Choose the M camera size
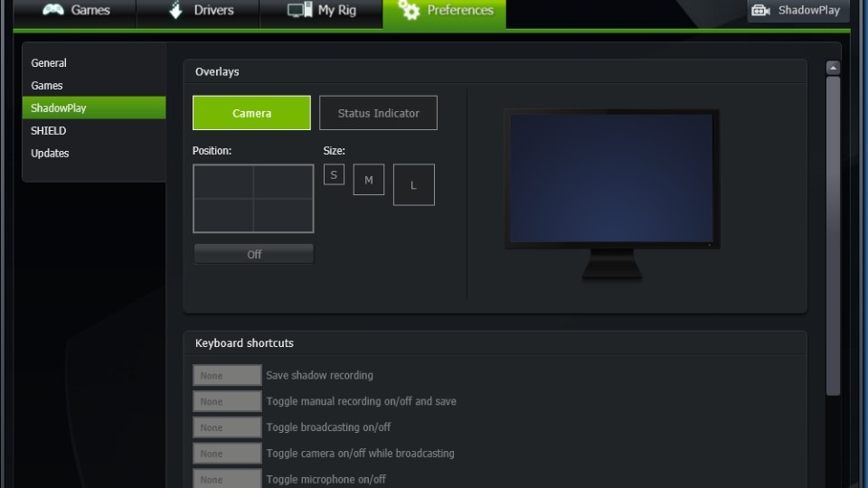868x488 pixels. 369,180
